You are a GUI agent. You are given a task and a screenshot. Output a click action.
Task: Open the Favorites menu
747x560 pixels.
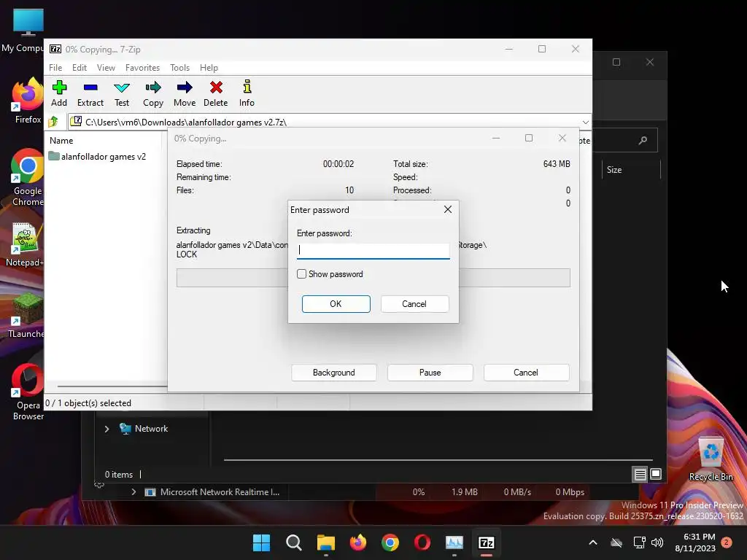tap(142, 68)
